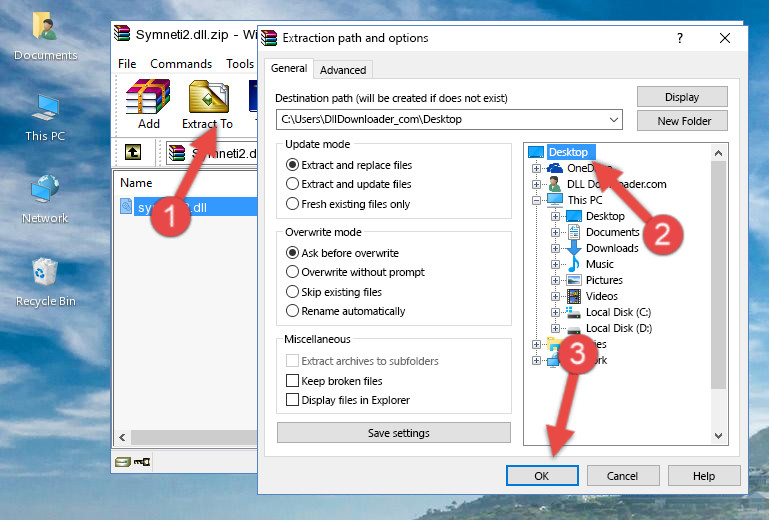Click the New Folder button
769x520 pixels.
682,121
